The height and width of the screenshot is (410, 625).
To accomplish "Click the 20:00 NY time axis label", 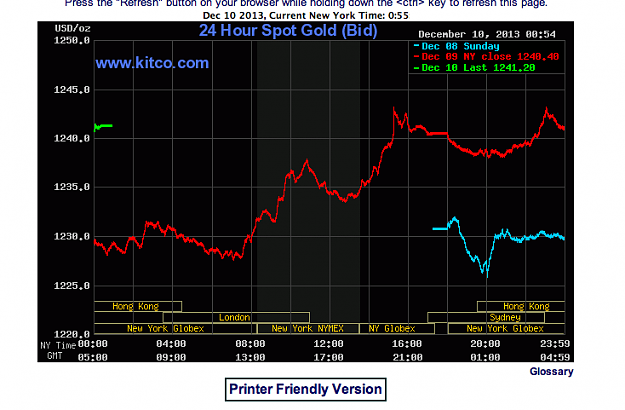I will click(x=485, y=343).
